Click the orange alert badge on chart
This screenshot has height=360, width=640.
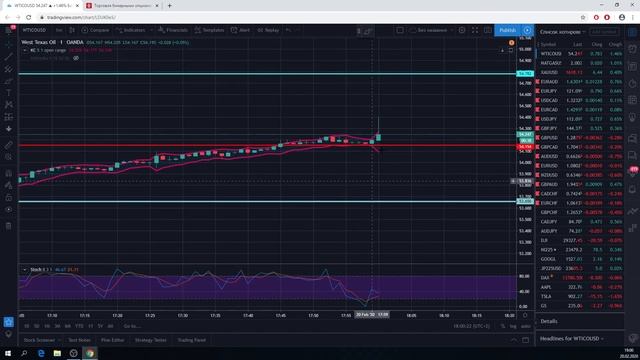click(x=511, y=42)
